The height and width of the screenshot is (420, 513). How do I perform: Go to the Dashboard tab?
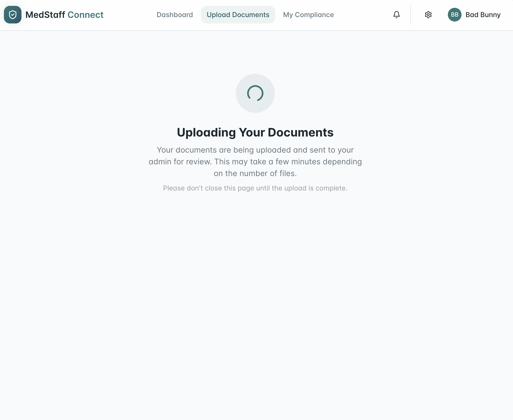(175, 15)
